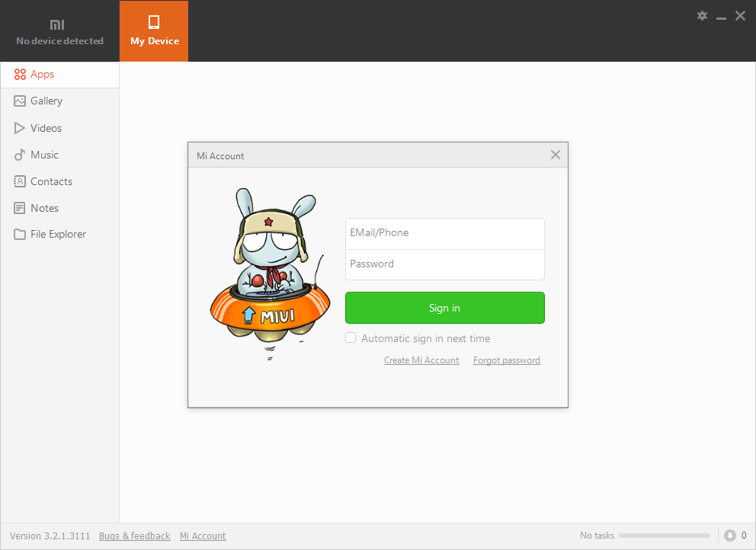Viewport: 756px width, 550px height.
Task: Open Music in the sidebar
Action: point(59,155)
